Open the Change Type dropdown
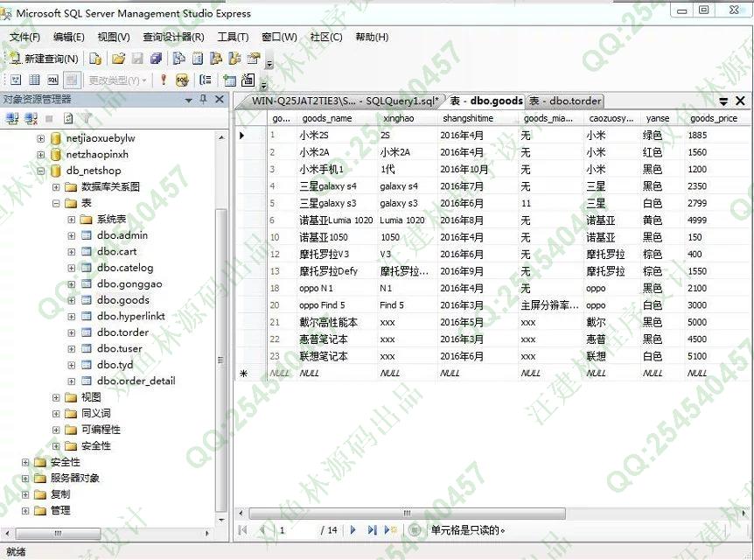 coord(117,80)
